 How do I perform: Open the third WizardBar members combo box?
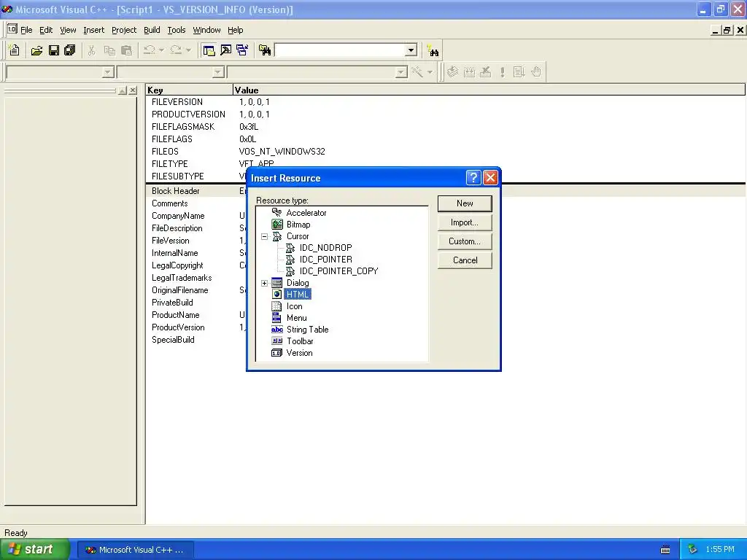(x=402, y=72)
